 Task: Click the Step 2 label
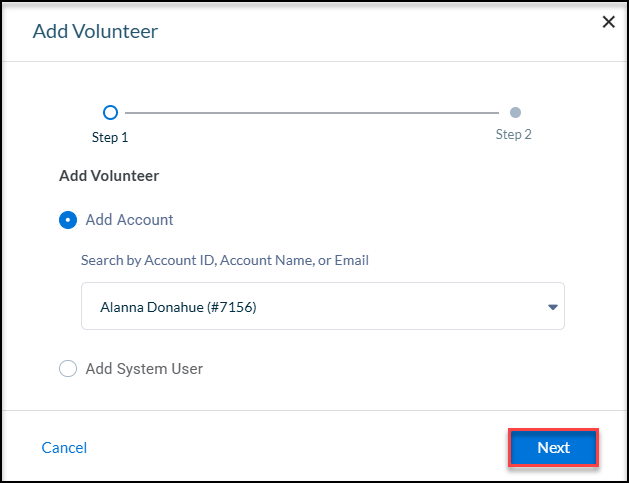click(513, 134)
